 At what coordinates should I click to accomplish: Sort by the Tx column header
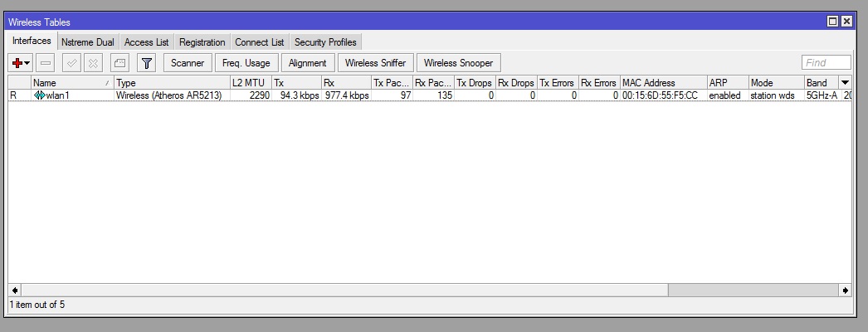[297, 82]
